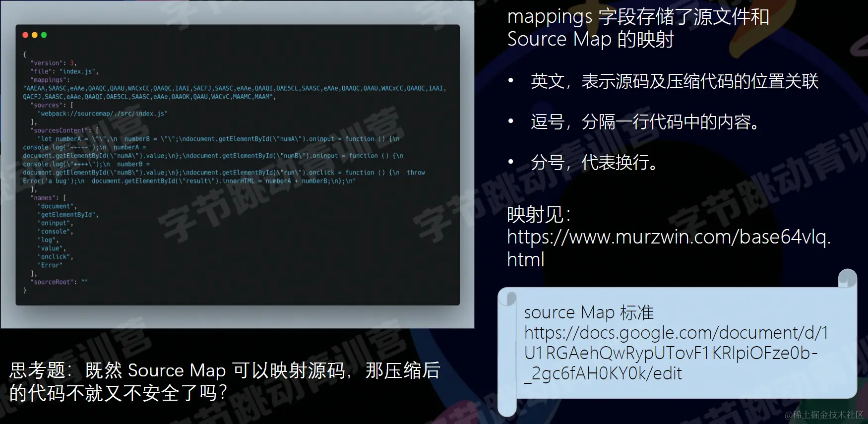The width and height of the screenshot is (868, 424).
Task: Open the Google Docs source map standard link
Action: pyautogui.click(x=676, y=353)
